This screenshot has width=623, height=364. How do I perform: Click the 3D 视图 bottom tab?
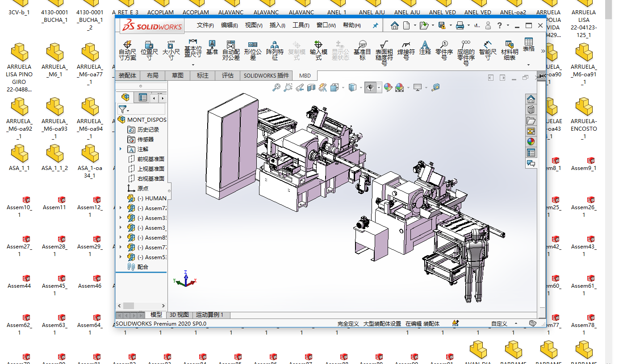coord(179,315)
